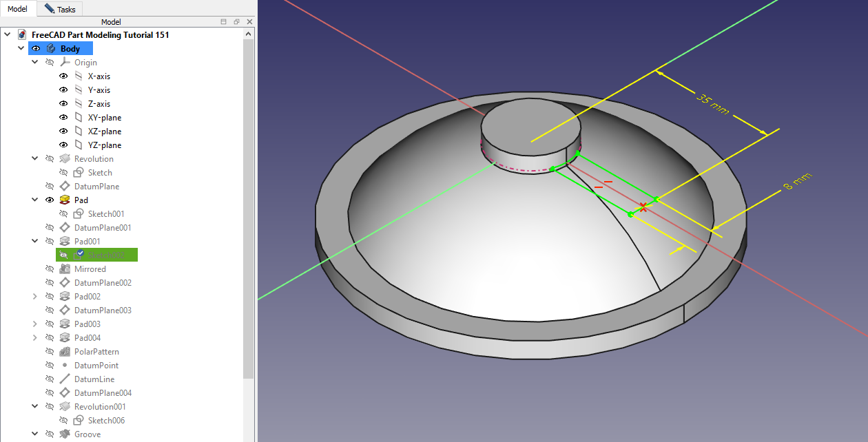The height and width of the screenshot is (442, 868).
Task: Click the Sketch006 icon
Action: pyautogui.click(x=79, y=421)
